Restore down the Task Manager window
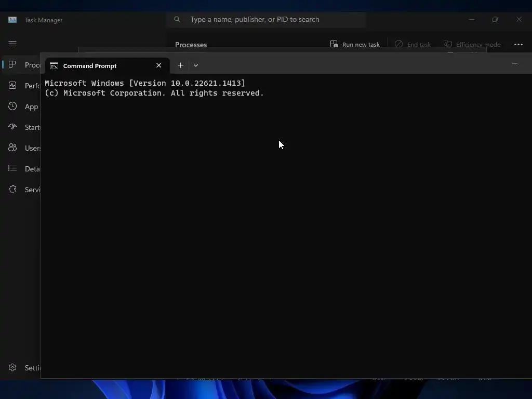Image resolution: width=532 pixels, height=399 pixels. point(495,19)
